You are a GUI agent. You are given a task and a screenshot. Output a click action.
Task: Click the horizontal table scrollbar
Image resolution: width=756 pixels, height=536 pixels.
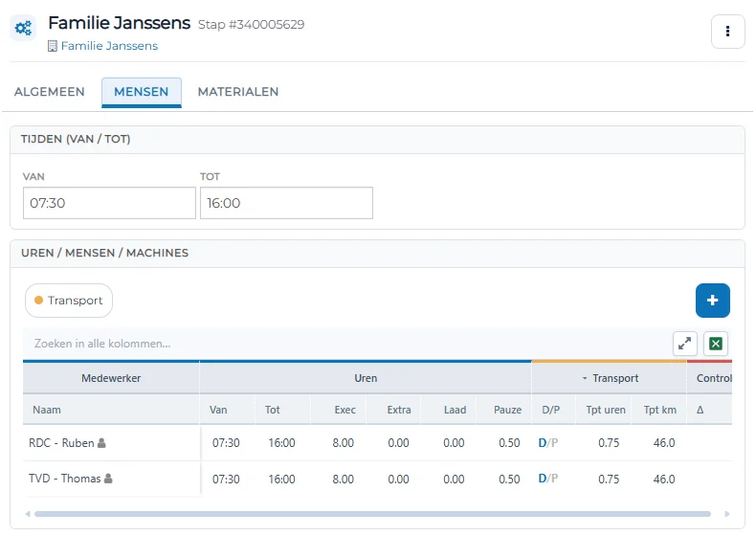372,514
